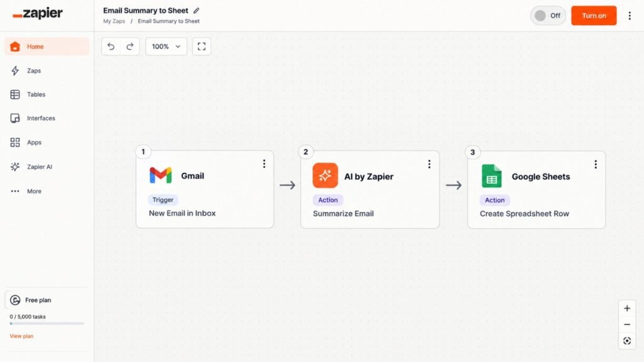
Task: Open Apps in the sidebar
Action: (x=47, y=143)
